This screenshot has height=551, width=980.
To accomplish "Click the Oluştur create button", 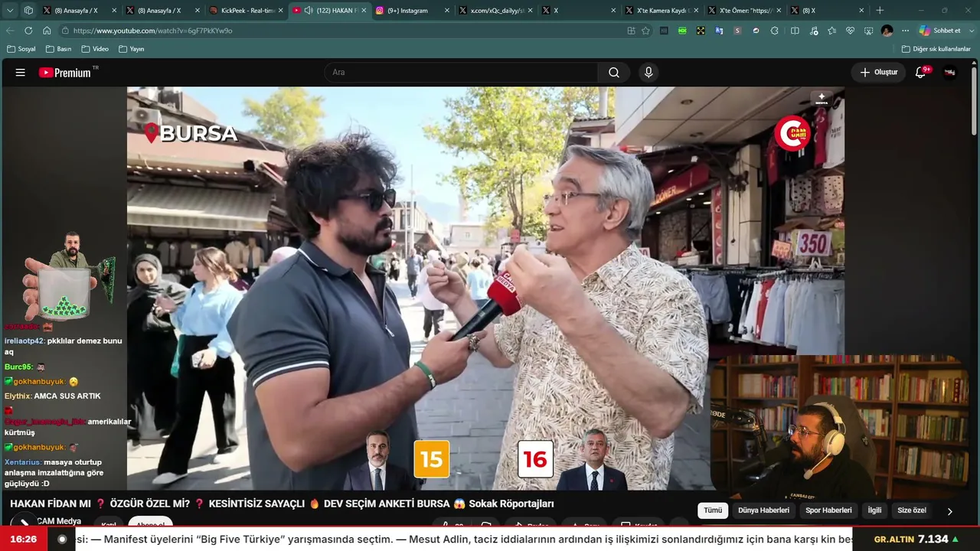I will [x=878, y=73].
